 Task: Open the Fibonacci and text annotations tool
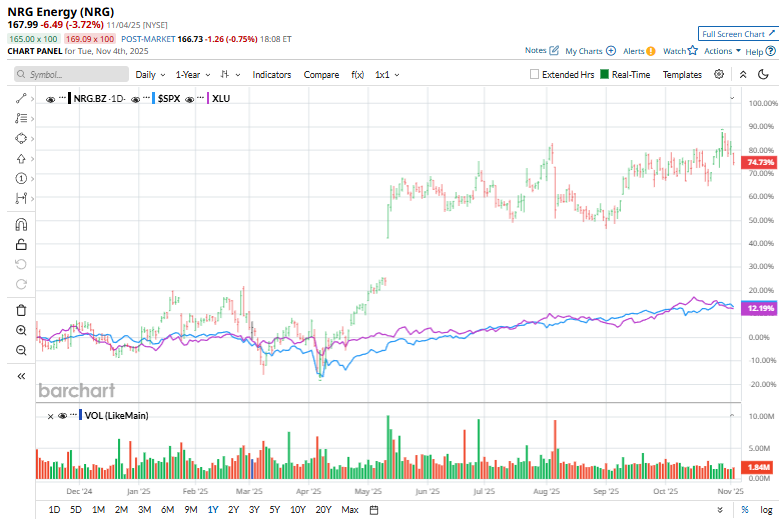coord(21,119)
